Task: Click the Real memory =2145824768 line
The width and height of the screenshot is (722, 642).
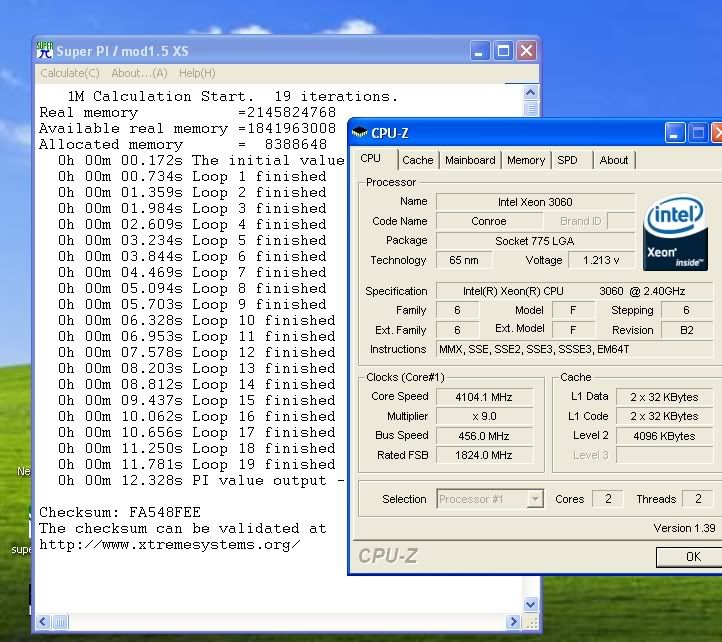Action: (187, 112)
